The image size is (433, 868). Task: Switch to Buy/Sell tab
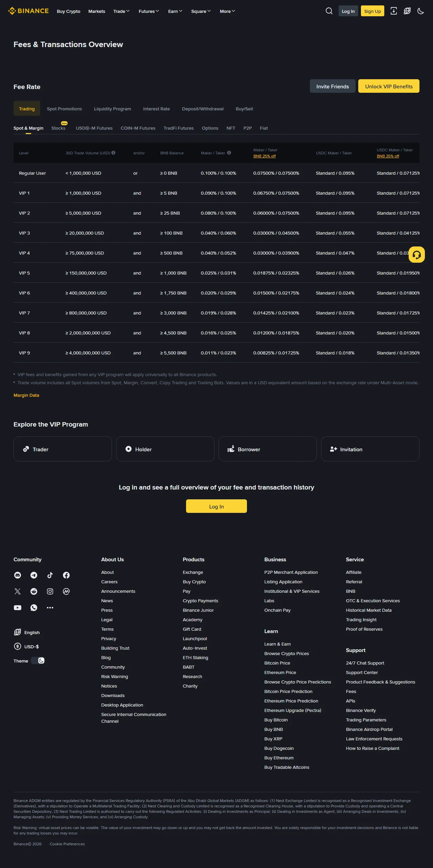pyautogui.click(x=244, y=109)
